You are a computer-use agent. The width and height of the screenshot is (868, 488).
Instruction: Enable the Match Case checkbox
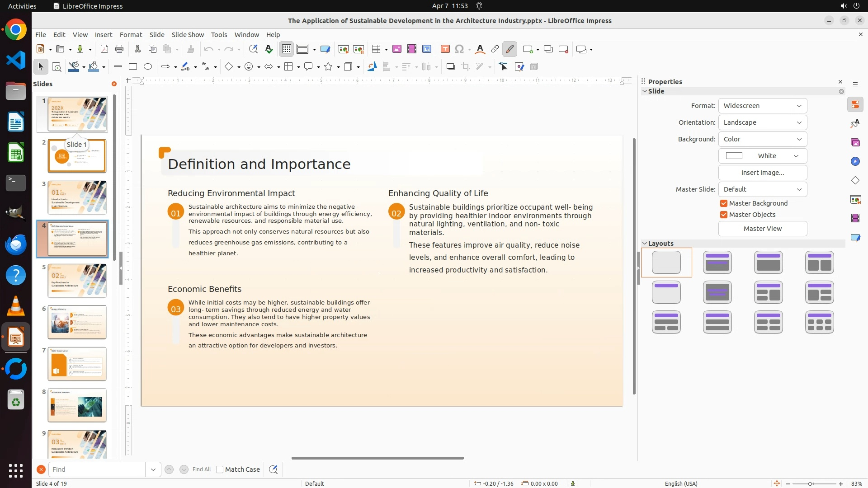pyautogui.click(x=220, y=469)
